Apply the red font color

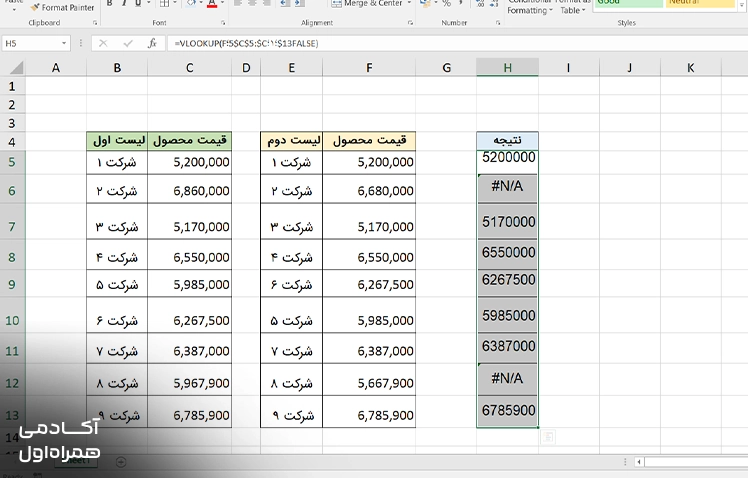pos(212,3)
